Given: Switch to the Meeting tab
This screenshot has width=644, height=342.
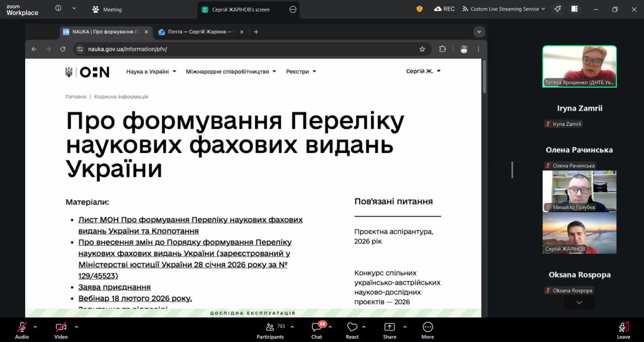Looking at the screenshot, I should 107,10.
